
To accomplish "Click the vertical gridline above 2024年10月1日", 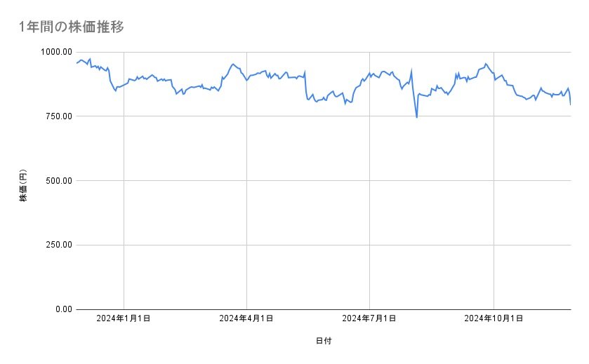I will tap(494, 210).
